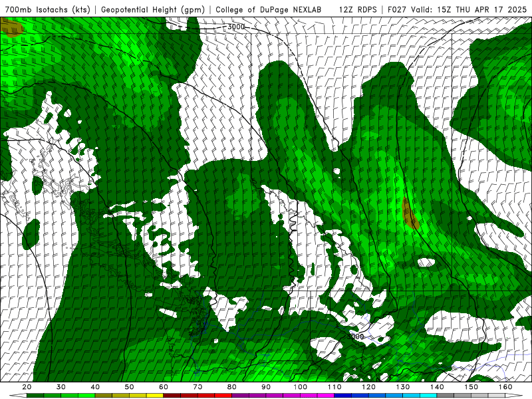The height and width of the screenshot is (399, 532).
Task: Click the legend value "70"
Action: pyautogui.click(x=198, y=387)
